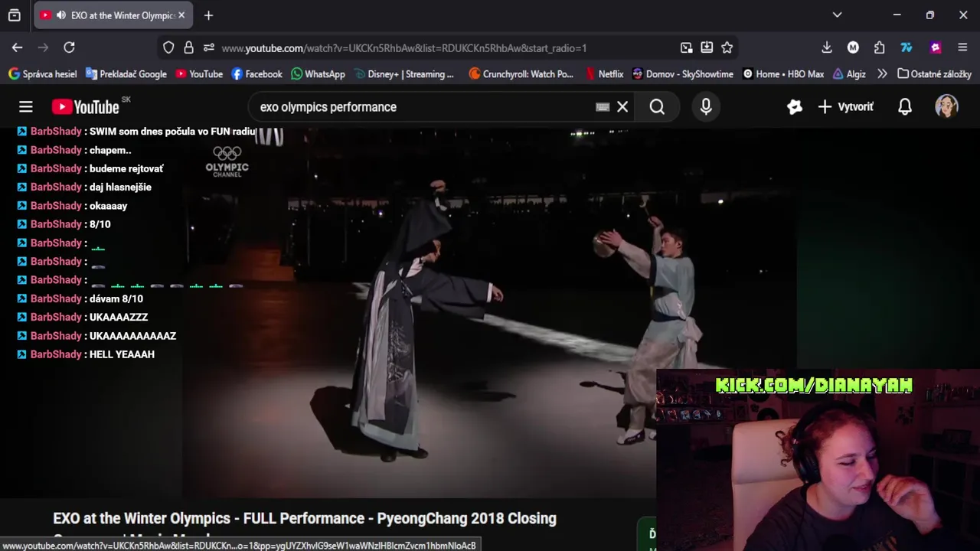Click the chat message 'HELL YEAAAH'

(122, 354)
